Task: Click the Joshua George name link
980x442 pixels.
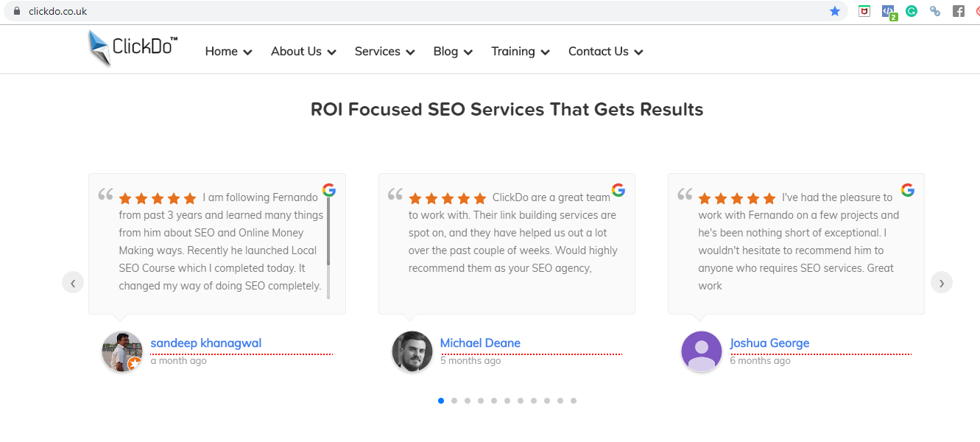Action: pos(769,343)
